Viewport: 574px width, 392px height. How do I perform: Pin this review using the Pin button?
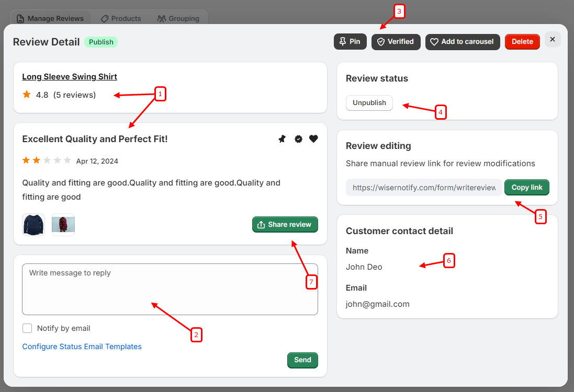[350, 42]
